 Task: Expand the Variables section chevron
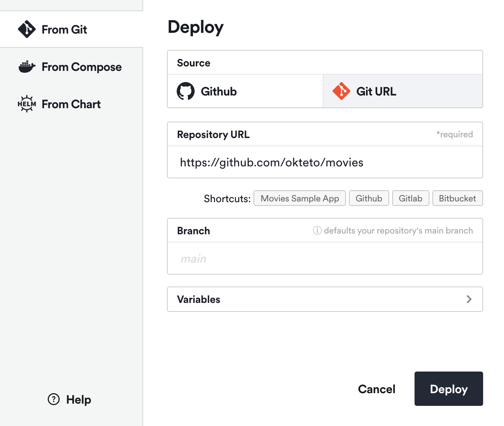click(x=469, y=299)
